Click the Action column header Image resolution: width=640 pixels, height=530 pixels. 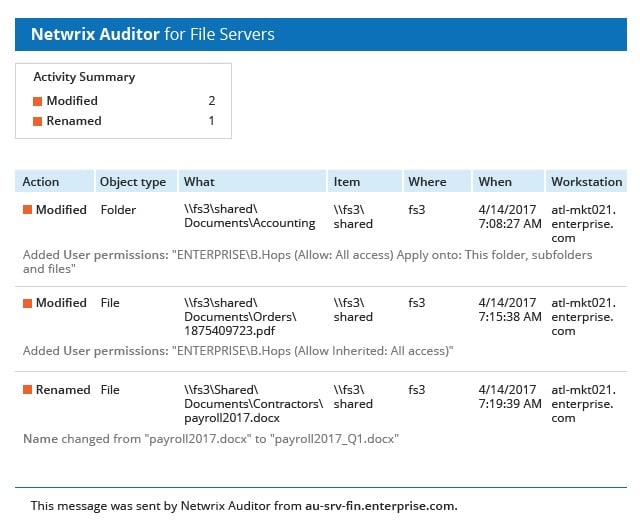point(54,181)
